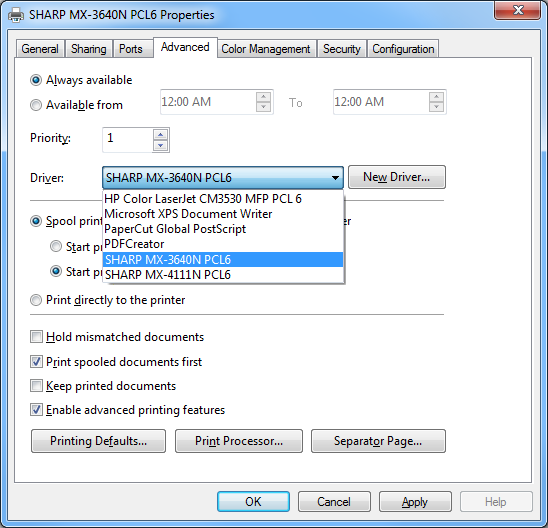Decrease Priority with the down arrow

point(160,145)
